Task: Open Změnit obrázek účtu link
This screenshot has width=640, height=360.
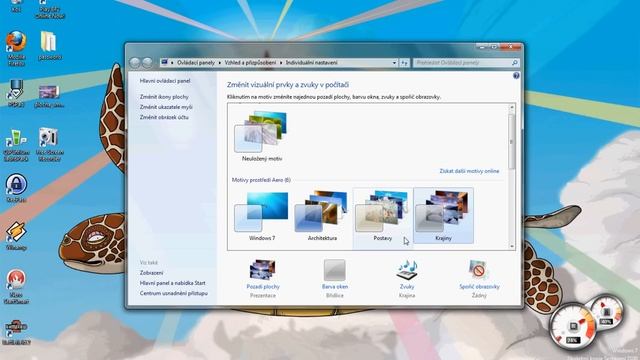Action: [164, 117]
